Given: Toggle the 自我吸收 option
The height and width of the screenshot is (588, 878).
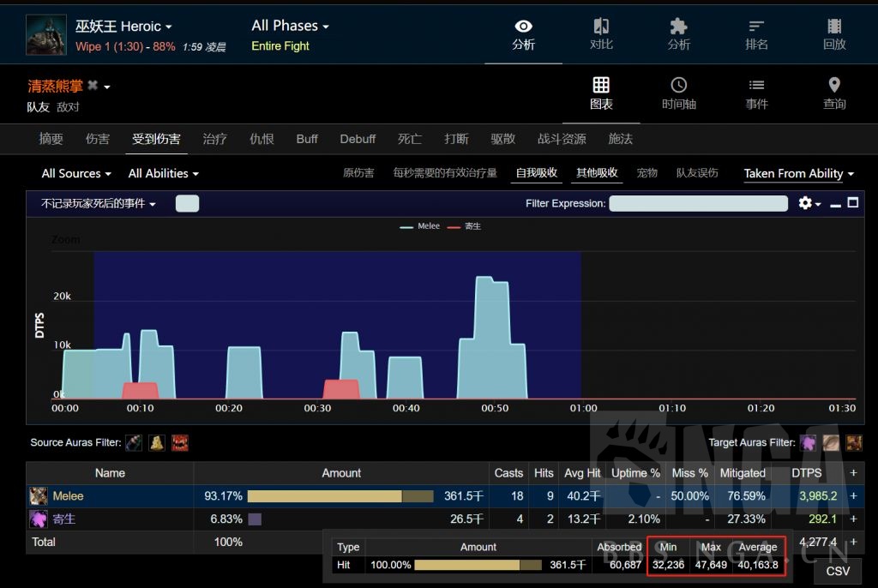Looking at the screenshot, I should pos(537,173).
